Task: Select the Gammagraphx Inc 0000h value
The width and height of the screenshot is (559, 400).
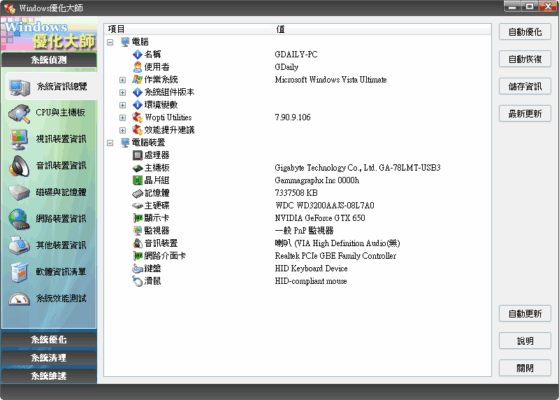Action: (x=317, y=180)
